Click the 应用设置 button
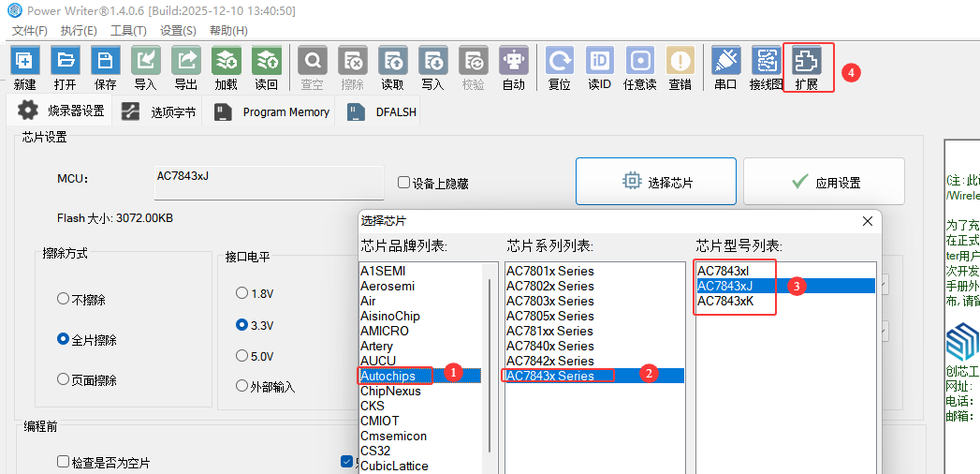Image resolution: width=980 pixels, height=474 pixels. [x=825, y=182]
